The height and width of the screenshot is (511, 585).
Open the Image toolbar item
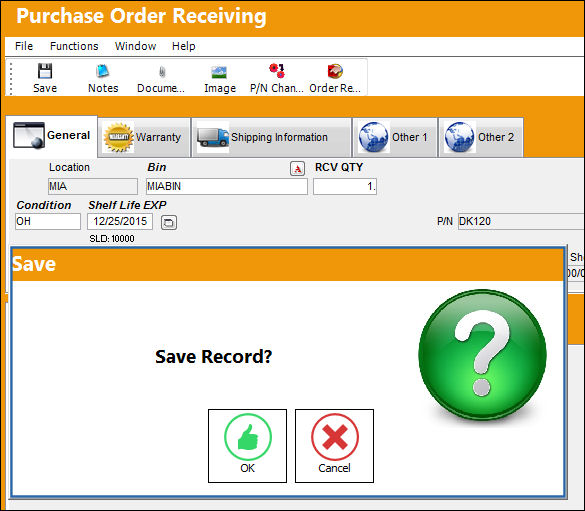tap(220, 78)
